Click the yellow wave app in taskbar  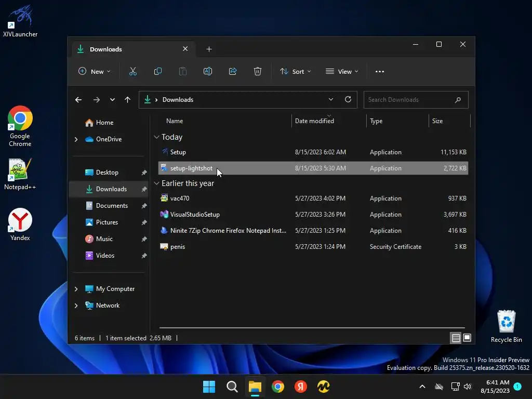tap(323, 387)
